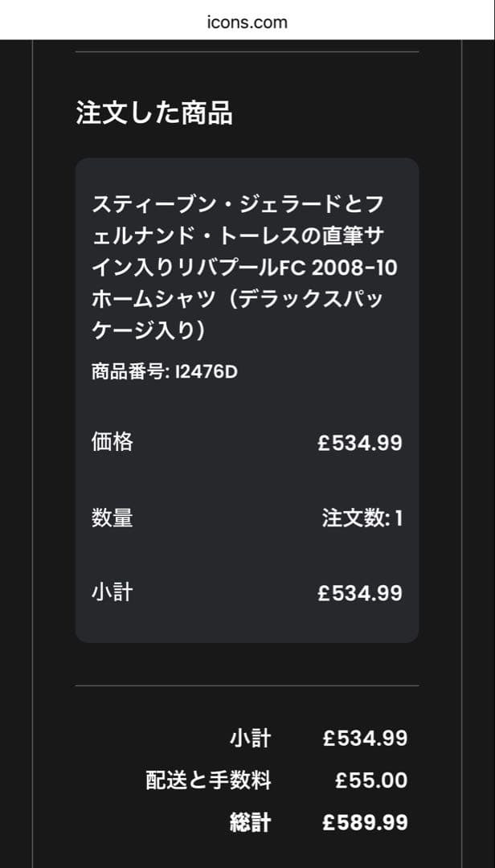This screenshot has width=495, height=868.
Task: Click the divider line above 注文した商品
Action: click(x=247, y=52)
